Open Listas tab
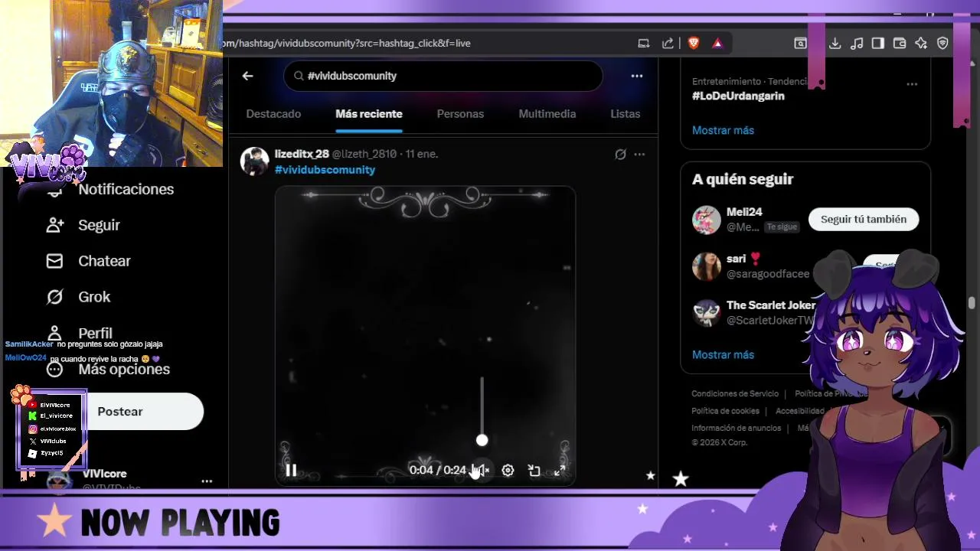This screenshot has width=980, height=551. pyautogui.click(x=626, y=113)
